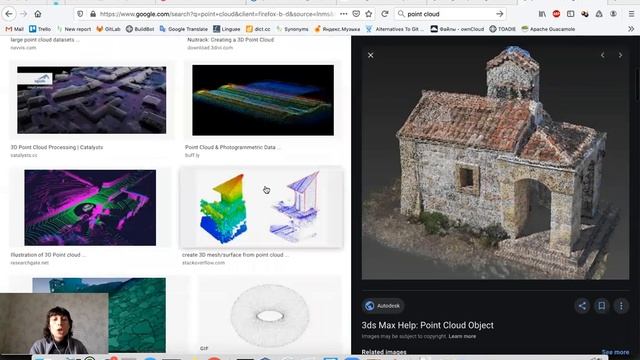Go forward with the browser arrow
640x360 pixels.
[x=24, y=14]
